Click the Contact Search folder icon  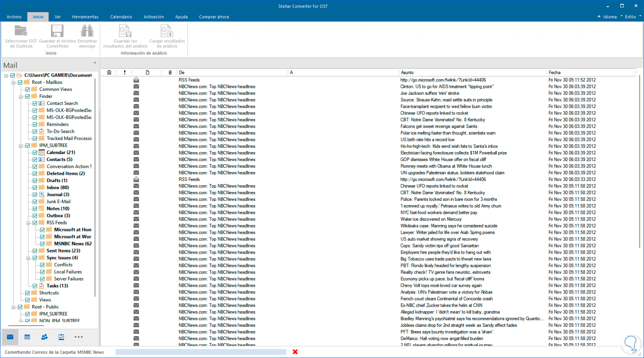pos(42,103)
